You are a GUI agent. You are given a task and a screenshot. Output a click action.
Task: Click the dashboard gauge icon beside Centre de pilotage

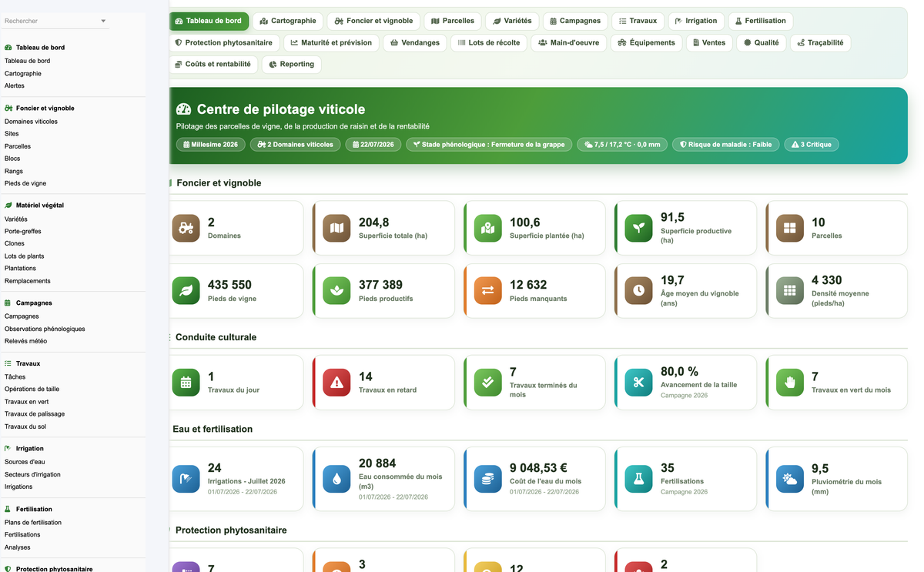click(x=183, y=109)
